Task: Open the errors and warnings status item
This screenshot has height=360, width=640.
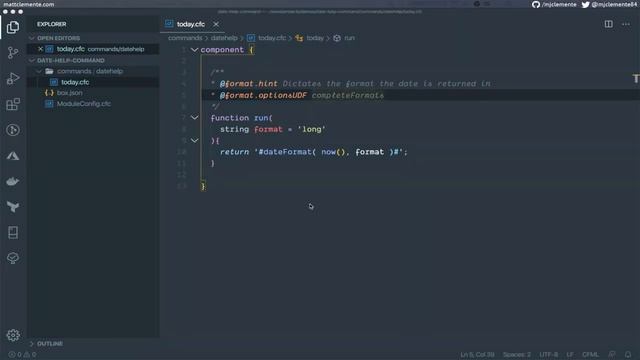Action: pyautogui.click(x=22, y=355)
